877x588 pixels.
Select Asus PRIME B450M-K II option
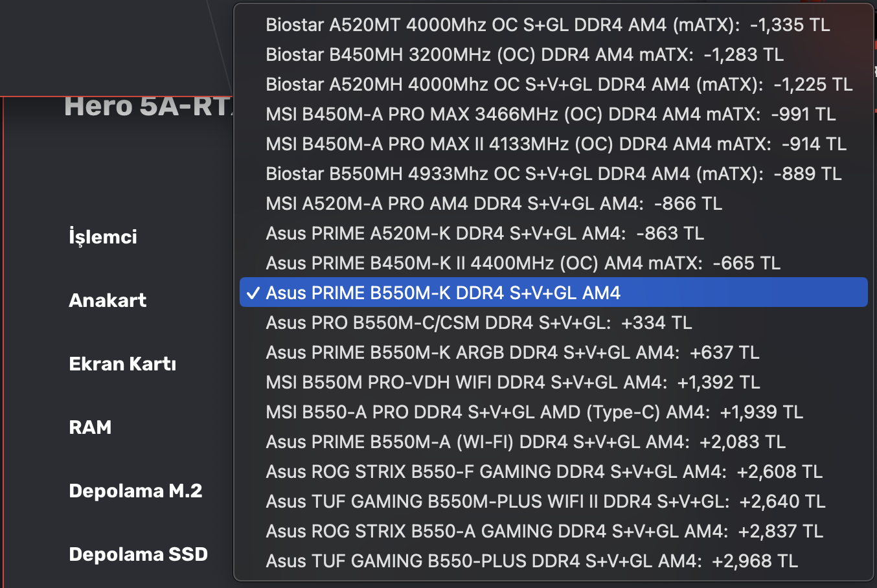(523, 263)
